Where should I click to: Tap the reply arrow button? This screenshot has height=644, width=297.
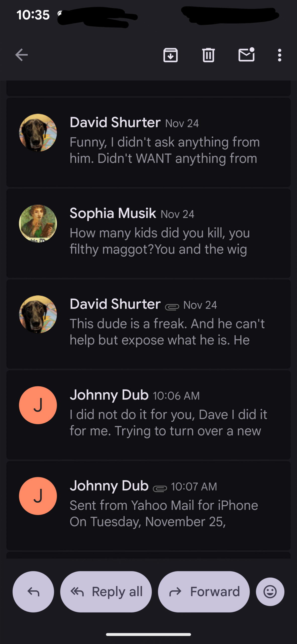click(x=33, y=592)
